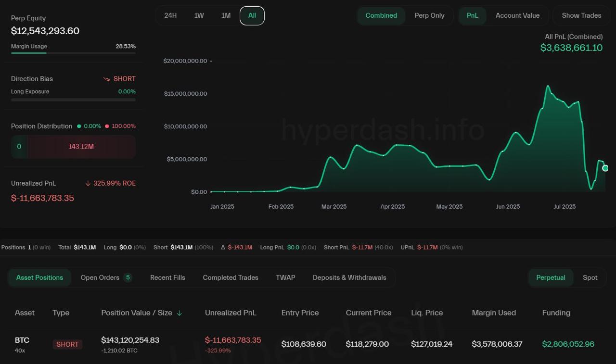The image size is (616, 364).
Task: Sort by Unrealized PnL column
Action: [x=231, y=313]
